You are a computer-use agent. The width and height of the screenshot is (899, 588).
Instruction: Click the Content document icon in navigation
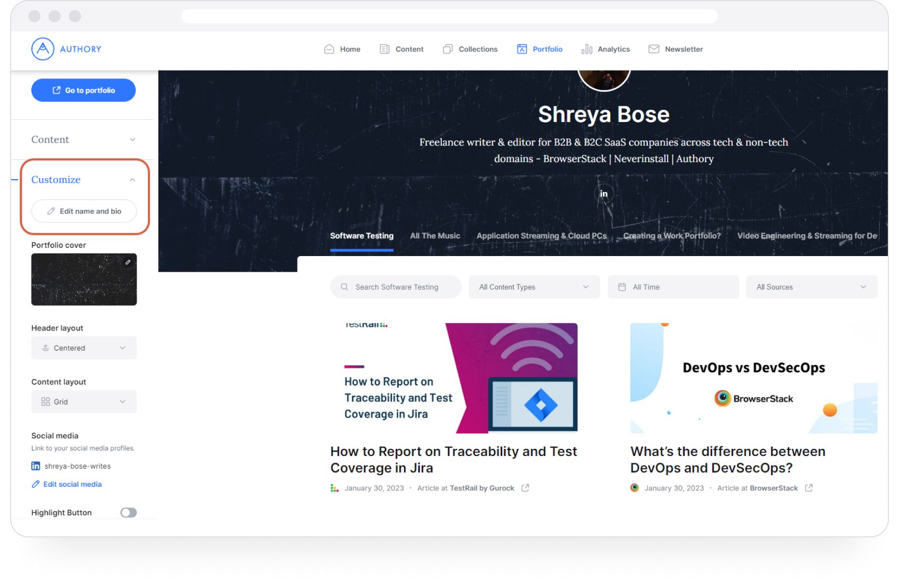384,49
